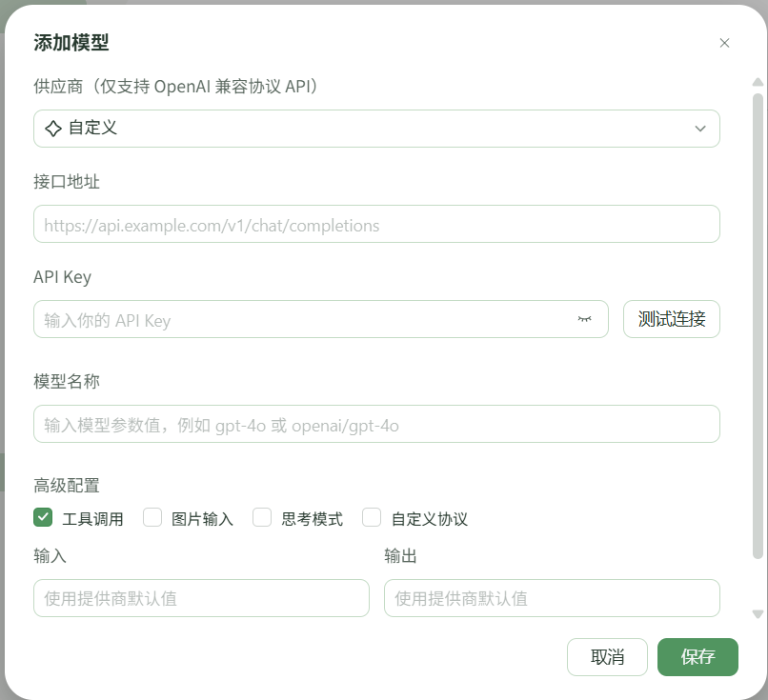Click the 测试连接 button
768x700 pixels.
(672, 319)
